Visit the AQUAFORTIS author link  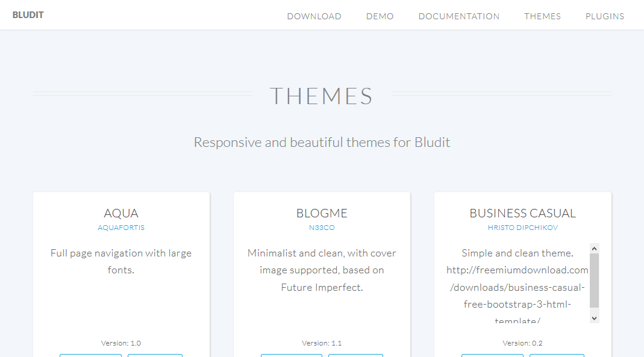click(120, 228)
